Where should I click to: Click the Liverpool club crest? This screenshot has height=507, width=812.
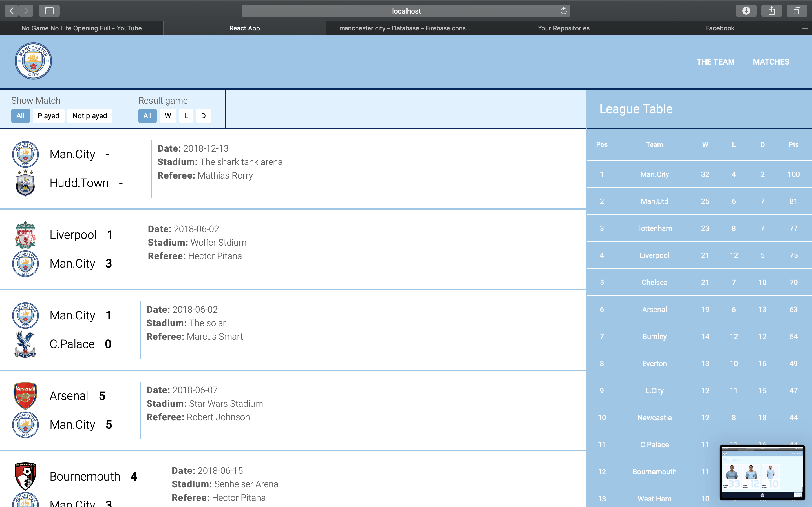click(x=25, y=234)
